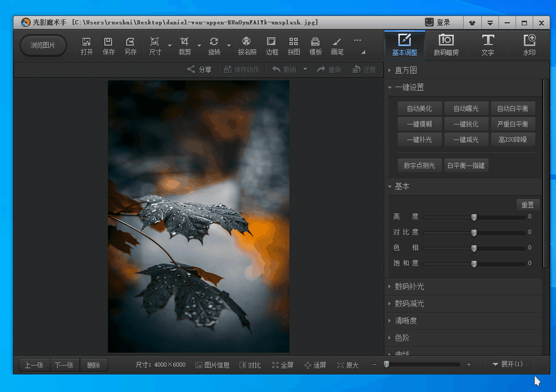Open 图片信息 image info
This screenshot has width=556, height=392.
click(213, 365)
